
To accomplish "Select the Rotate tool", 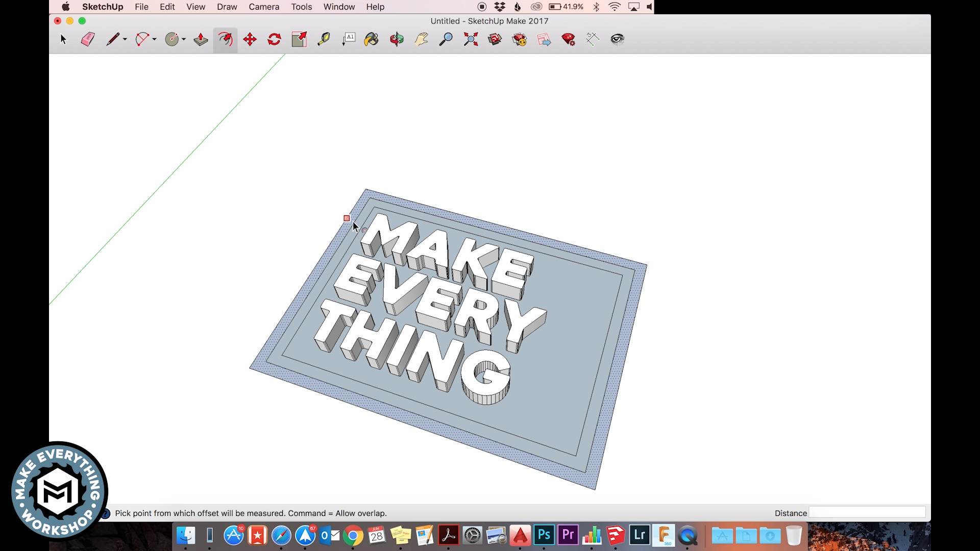I will (x=274, y=39).
